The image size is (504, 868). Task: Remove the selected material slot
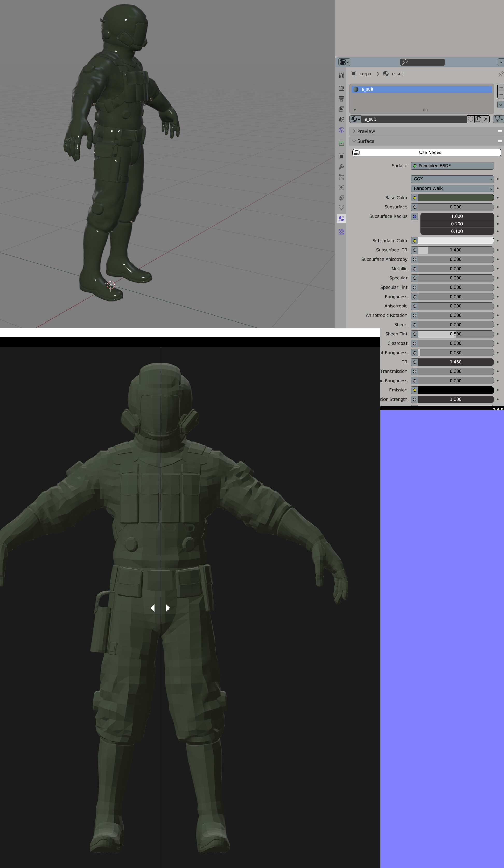(x=501, y=95)
